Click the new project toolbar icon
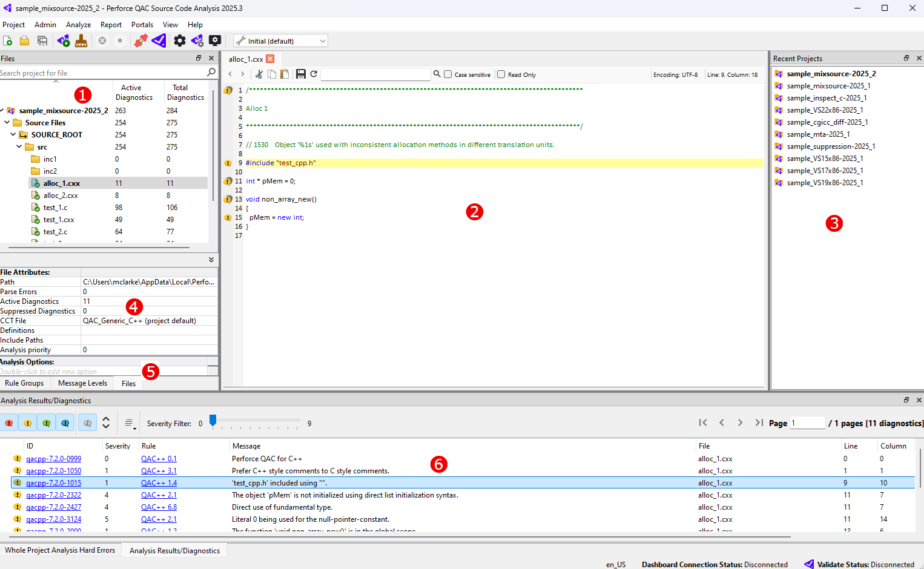Viewport: 924px width, 569px height. click(x=7, y=41)
